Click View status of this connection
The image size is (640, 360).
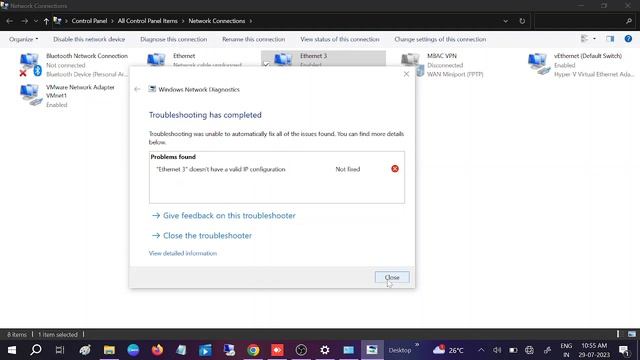[340, 39]
